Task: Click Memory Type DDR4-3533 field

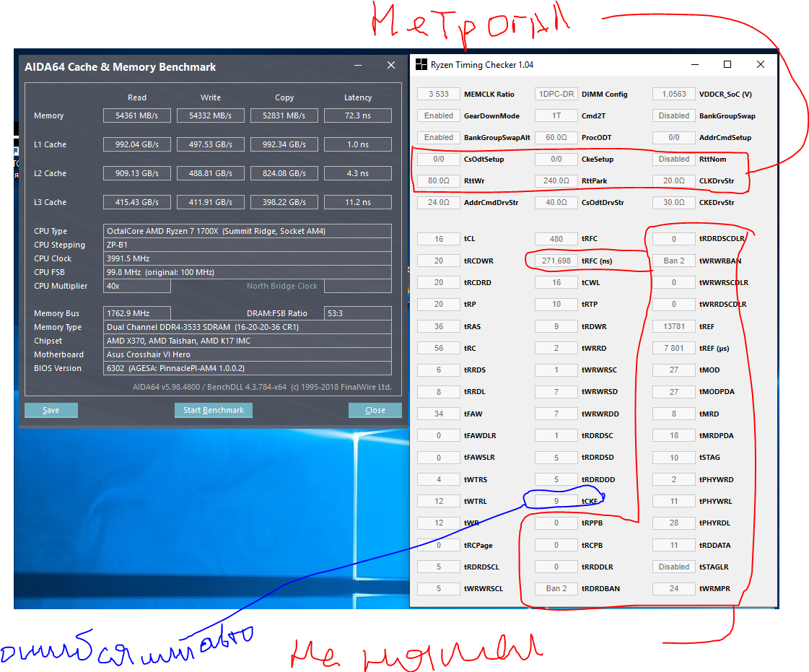Action: [x=247, y=327]
